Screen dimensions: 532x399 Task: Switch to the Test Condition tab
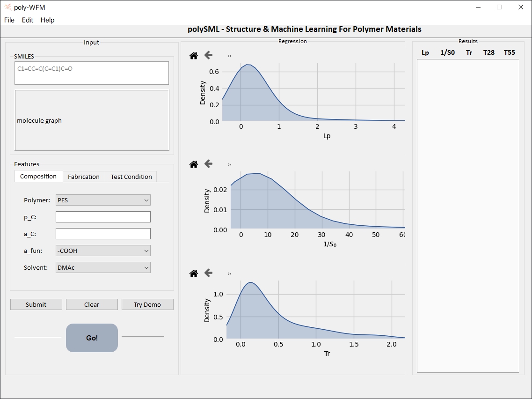pos(131,177)
